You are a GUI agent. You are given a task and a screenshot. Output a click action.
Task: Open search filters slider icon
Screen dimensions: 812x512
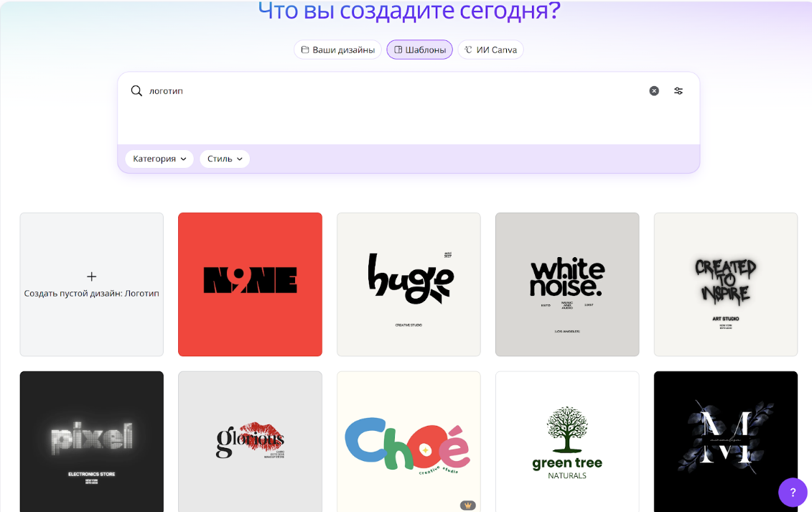678,91
